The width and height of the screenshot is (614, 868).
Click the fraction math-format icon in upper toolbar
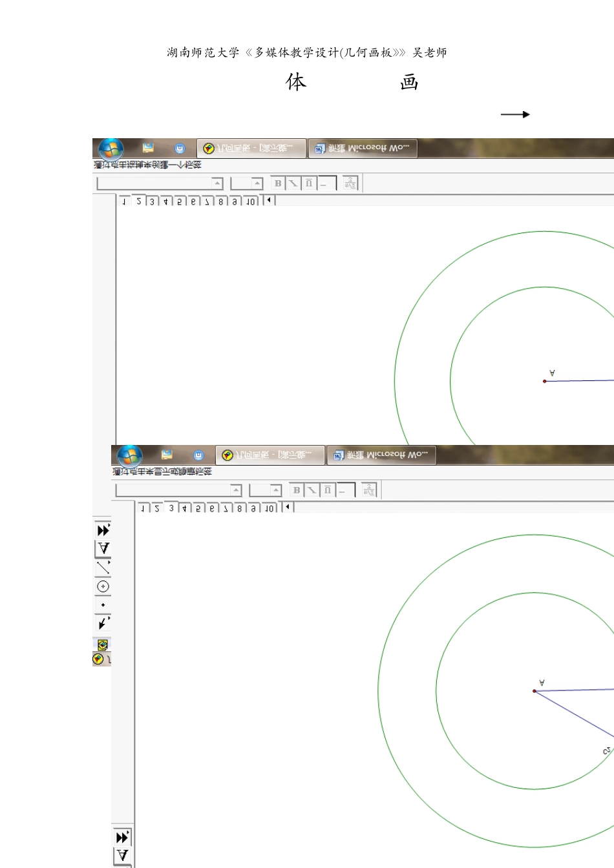[x=350, y=183]
